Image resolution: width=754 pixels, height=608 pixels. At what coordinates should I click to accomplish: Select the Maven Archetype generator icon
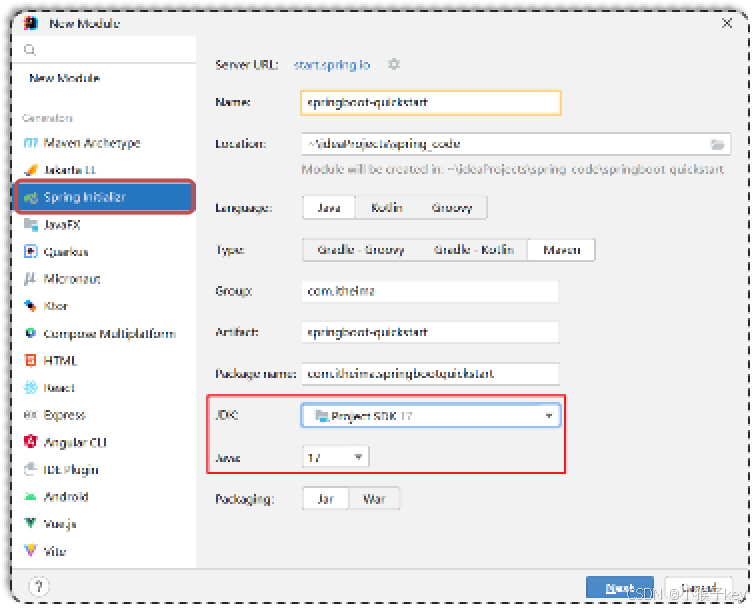(x=30, y=143)
